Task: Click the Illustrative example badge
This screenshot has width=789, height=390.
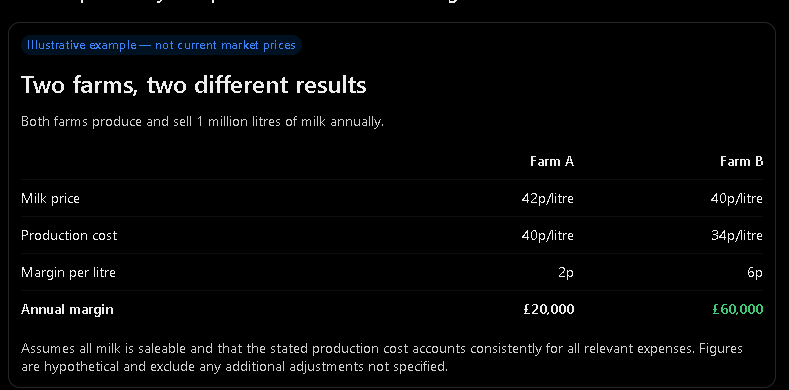Action: (161, 45)
